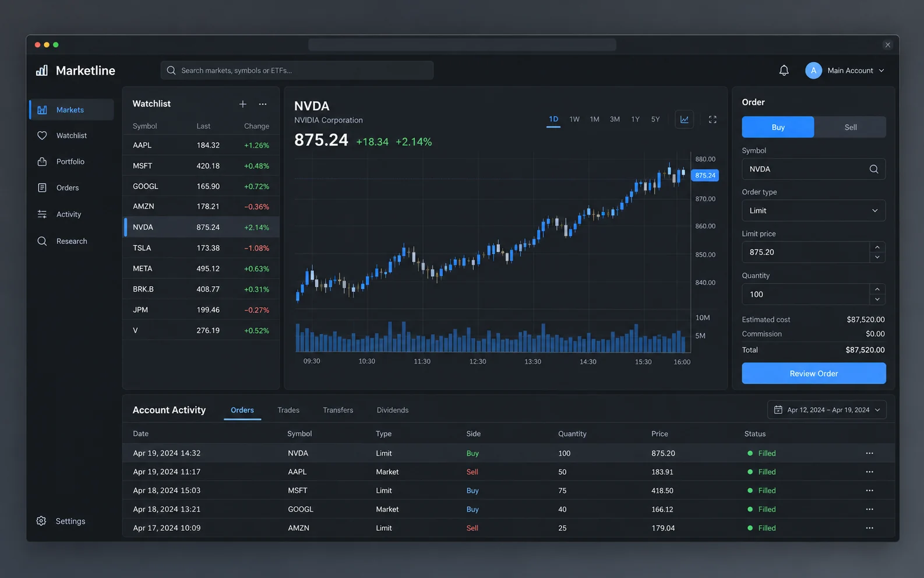The height and width of the screenshot is (578, 924).
Task: Click the search markets, symbols or ETFs field
Action: pyautogui.click(x=297, y=71)
